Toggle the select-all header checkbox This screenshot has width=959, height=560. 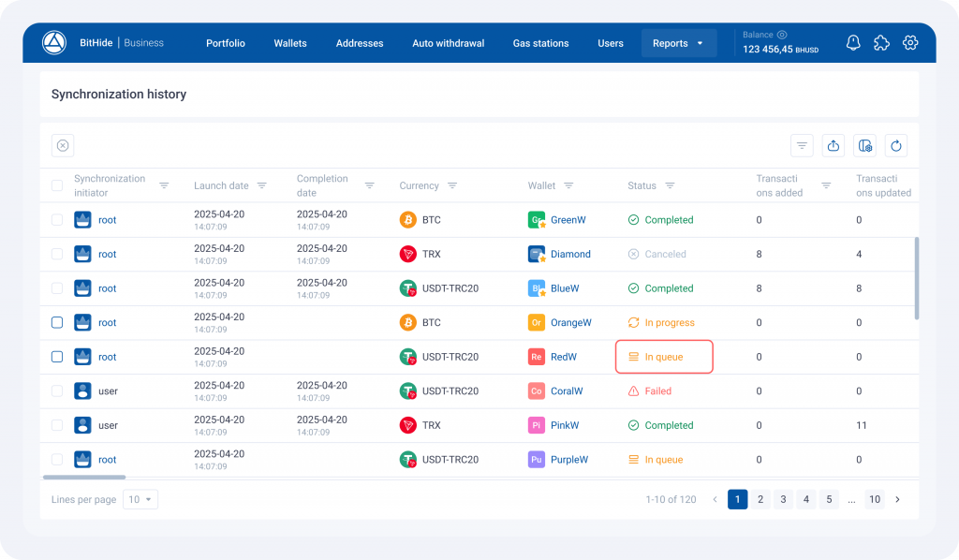(57, 185)
